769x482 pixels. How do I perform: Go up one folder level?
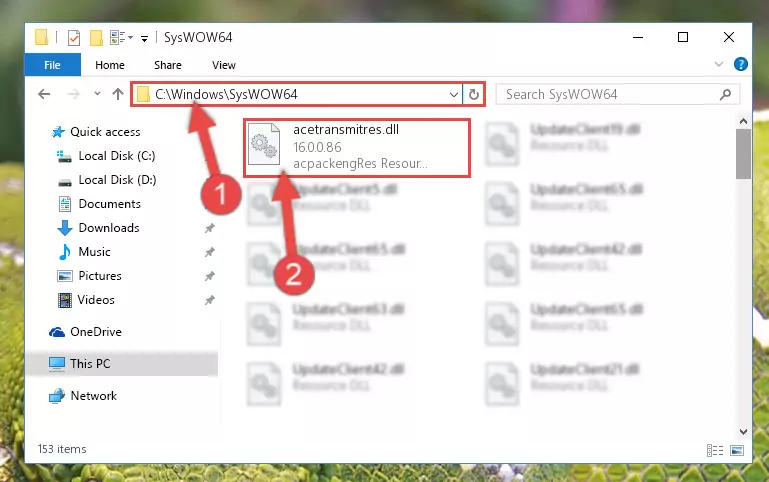pyautogui.click(x=118, y=94)
